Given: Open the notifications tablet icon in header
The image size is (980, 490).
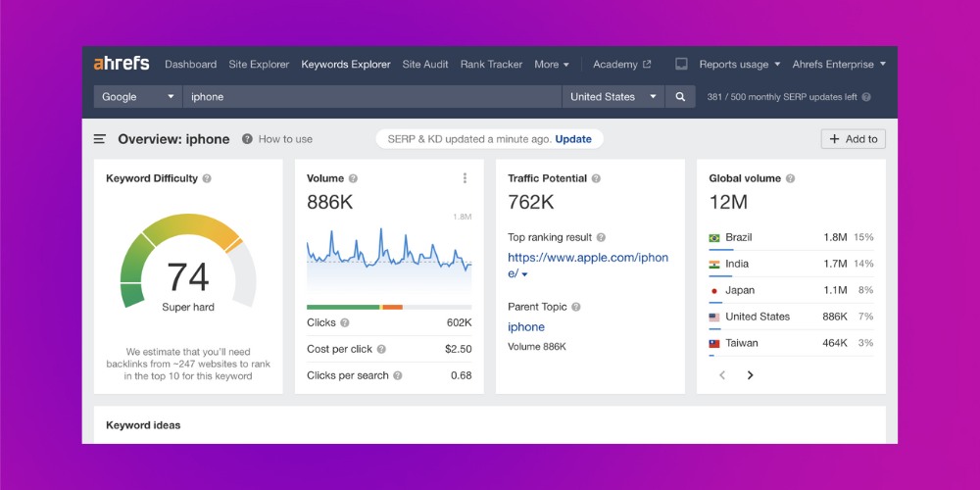Looking at the screenshot, I should pyautogui.click(x=681, y=64).
